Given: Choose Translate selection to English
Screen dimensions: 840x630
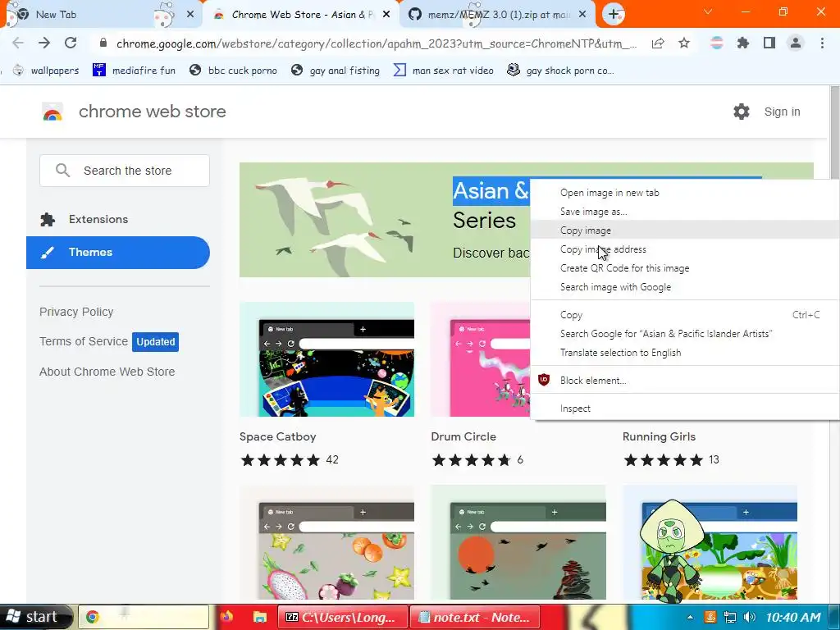Looking at the screenshot, I should point(685,353).
